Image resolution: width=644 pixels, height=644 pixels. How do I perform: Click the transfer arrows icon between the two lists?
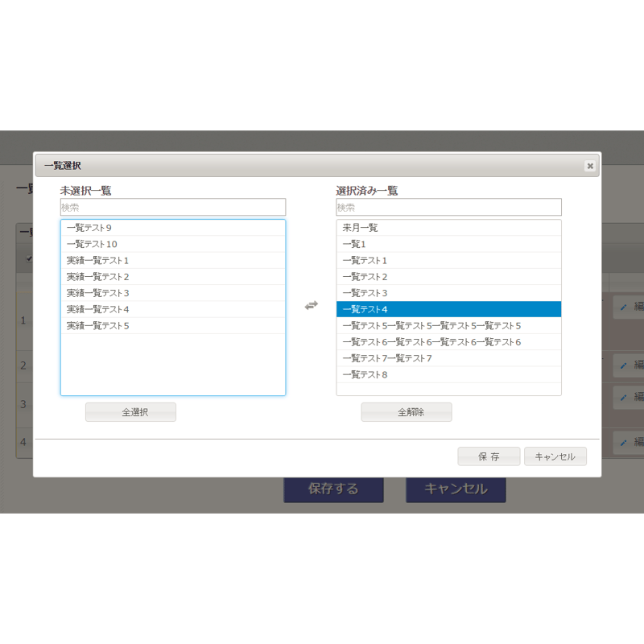(312, 305)
